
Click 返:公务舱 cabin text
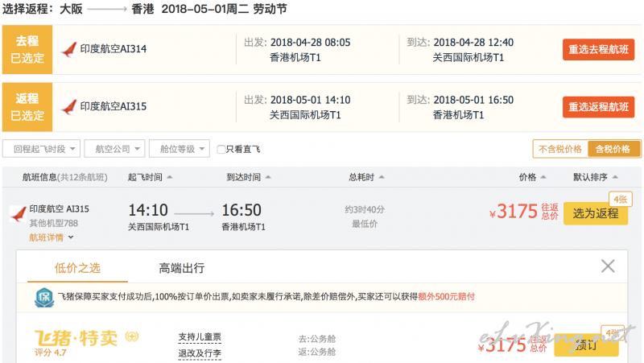coord(317,352)
